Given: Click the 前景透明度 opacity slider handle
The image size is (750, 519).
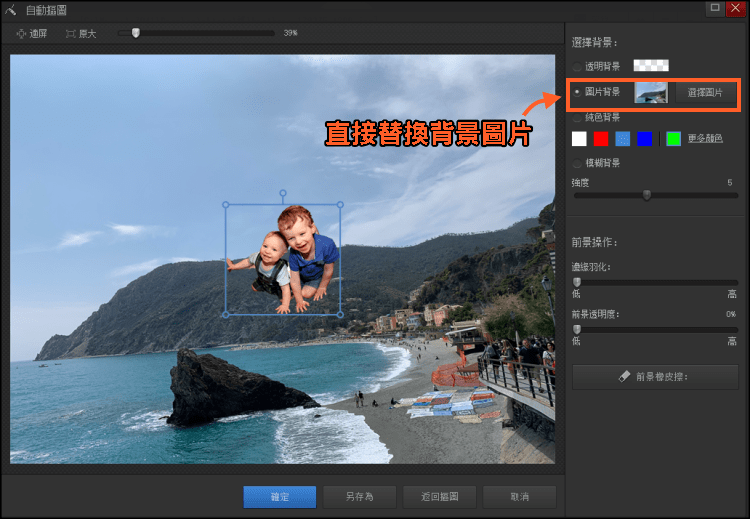Looking at the screenshot, I should 577,329.
